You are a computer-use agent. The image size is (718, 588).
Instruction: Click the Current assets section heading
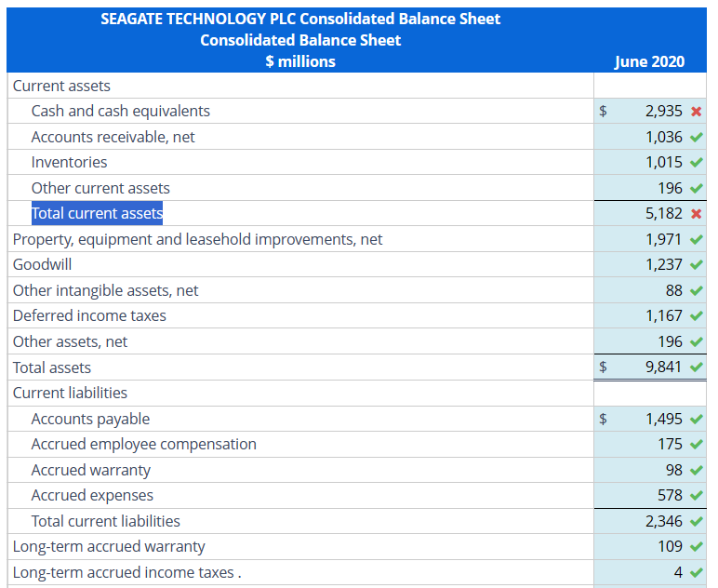(61, 87)
